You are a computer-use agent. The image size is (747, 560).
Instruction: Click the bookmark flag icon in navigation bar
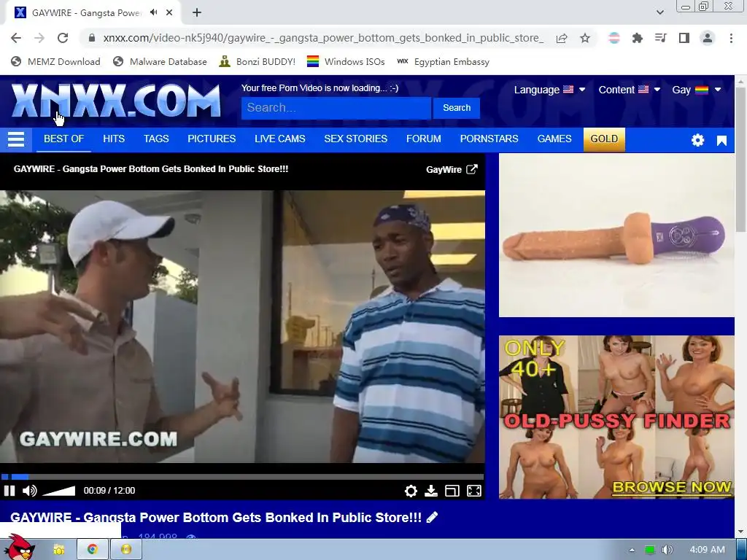coord(721,141)
